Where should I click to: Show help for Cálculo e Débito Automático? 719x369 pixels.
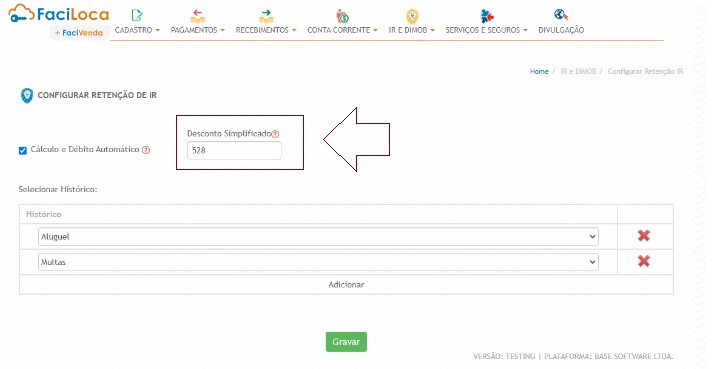pyautogui.click(x=146, y=150)
